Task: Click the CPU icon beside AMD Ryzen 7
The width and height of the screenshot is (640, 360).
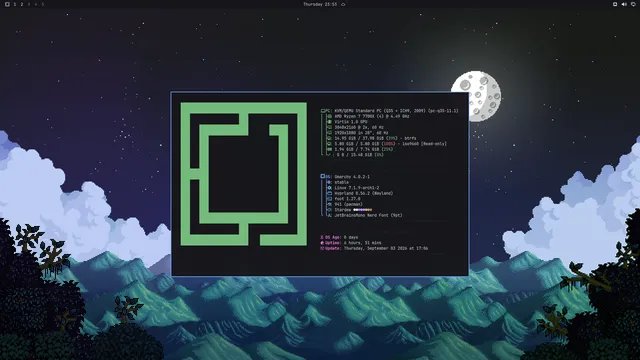Action: (329, 116)
